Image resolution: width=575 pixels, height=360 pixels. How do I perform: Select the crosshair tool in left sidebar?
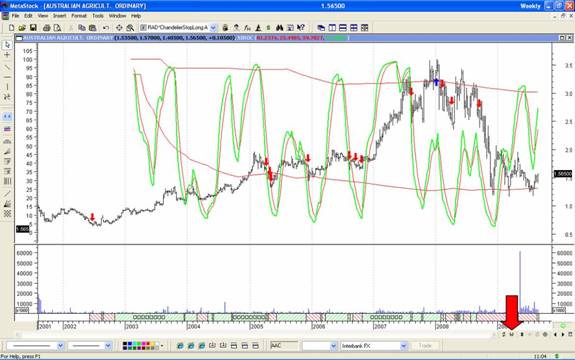(x=7, y=55)
